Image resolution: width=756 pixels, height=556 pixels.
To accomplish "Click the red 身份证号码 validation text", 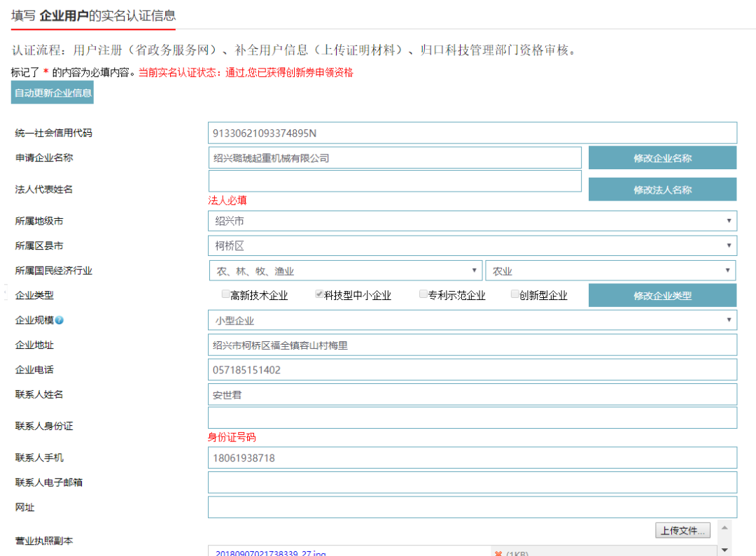I will (232, 438).
